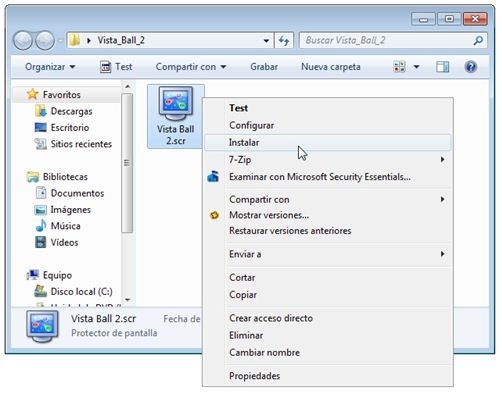Click the navigation pane scrollbar thumb
502x395 pixels.
coord(127,163)
